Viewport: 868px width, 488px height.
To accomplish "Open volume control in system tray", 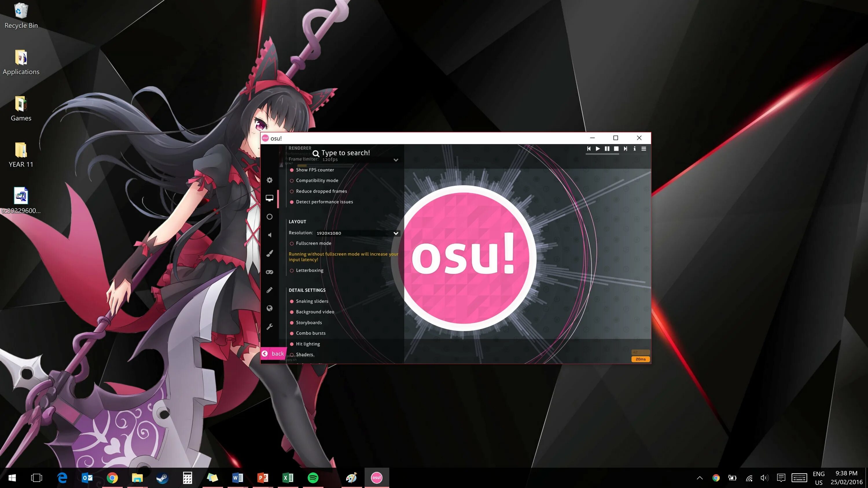I will pos(764,478).
